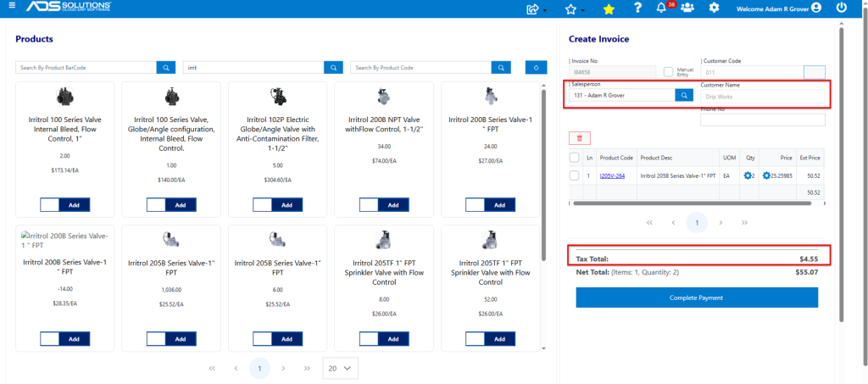Add Irritrol 200B NPT Valve with Flow Control
Screen dimensions: 868x384
pos(393,205)
